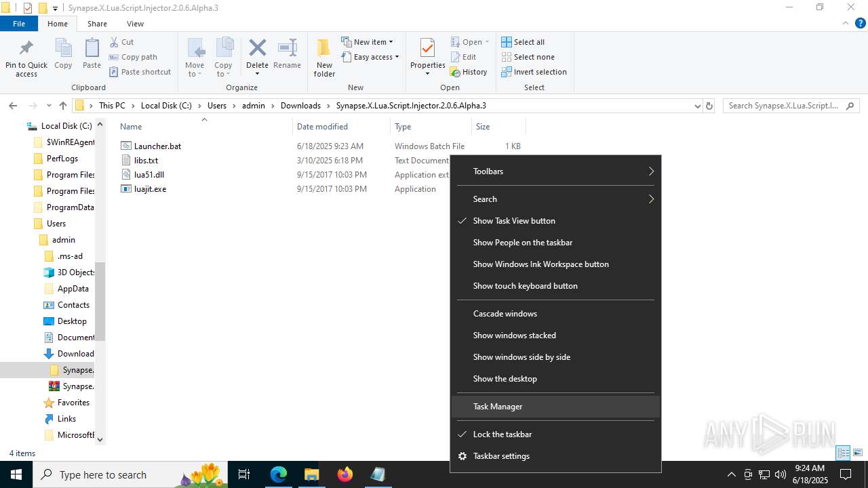Toggle Show Windows Ink Workspace button
868x488 pixels.
coord(555,264)
